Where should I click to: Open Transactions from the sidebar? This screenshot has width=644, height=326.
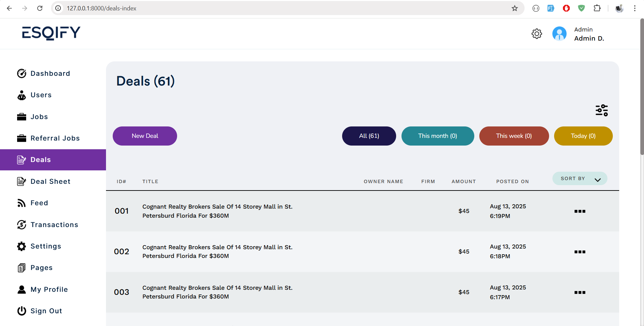click(x=54, y=225)
